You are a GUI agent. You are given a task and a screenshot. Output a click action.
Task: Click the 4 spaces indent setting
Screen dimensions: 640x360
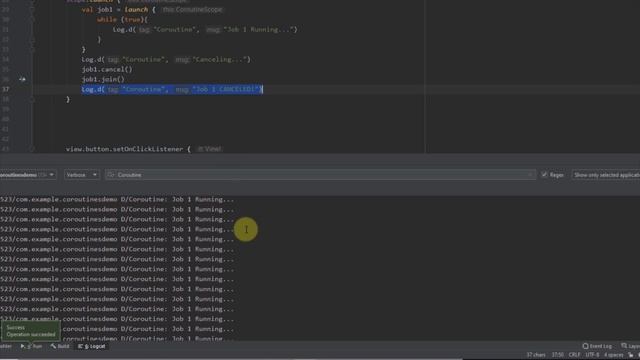613,355
